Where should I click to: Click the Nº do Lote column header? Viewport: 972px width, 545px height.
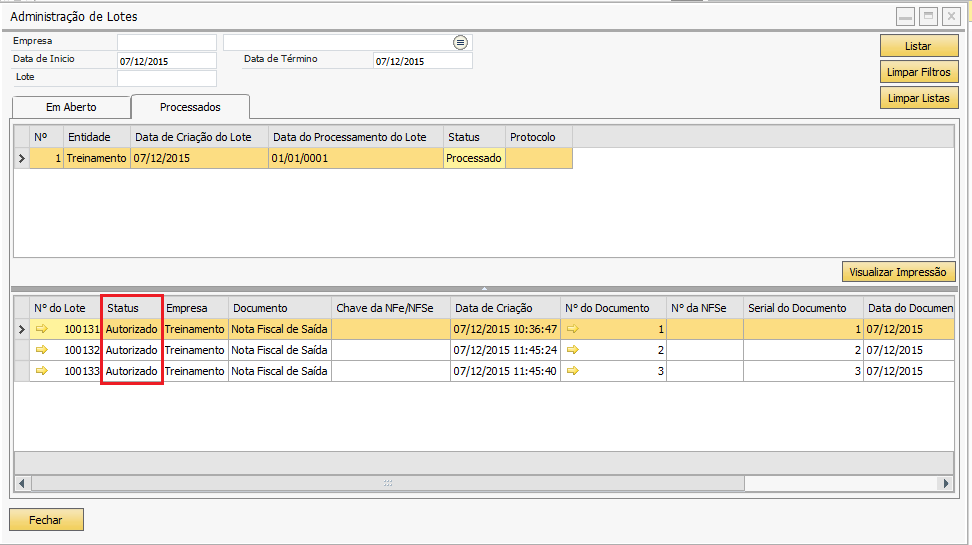[65, 308]
